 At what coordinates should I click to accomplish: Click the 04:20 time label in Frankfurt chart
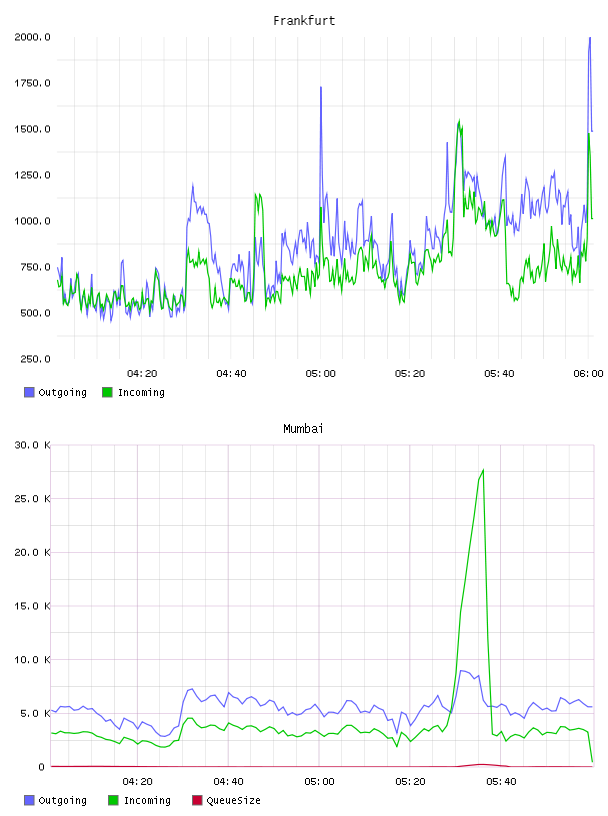(142, 374)
